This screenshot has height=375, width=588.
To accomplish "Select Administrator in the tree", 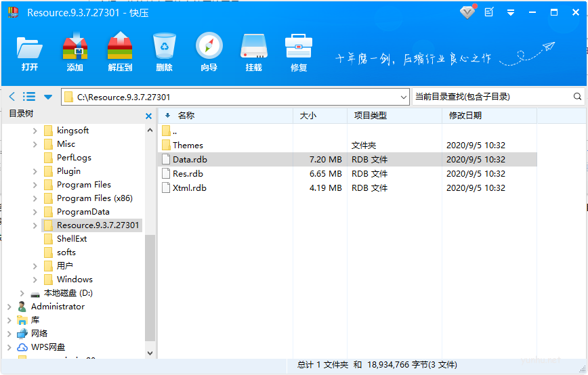I will (x=58, y=307).
